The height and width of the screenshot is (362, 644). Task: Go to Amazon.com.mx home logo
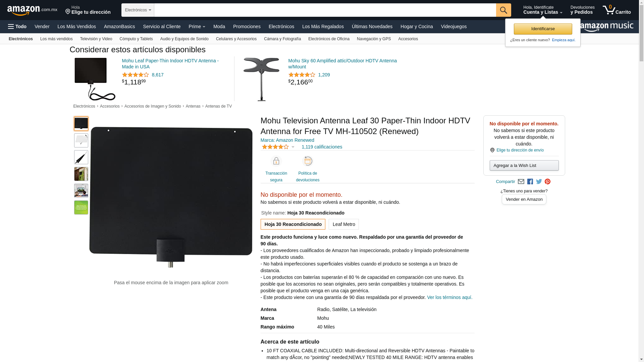[32, 10]
